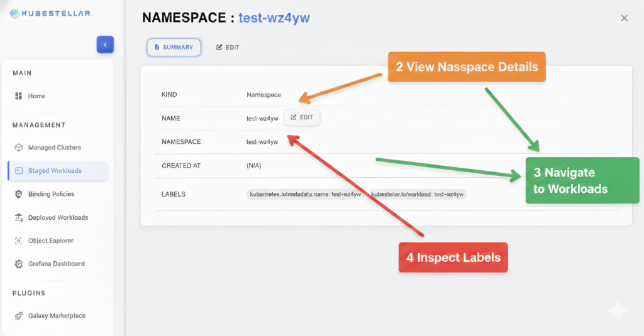The image size is (644, 336).
Task: Switch to the Summary tab
Action: pos(174,47)
